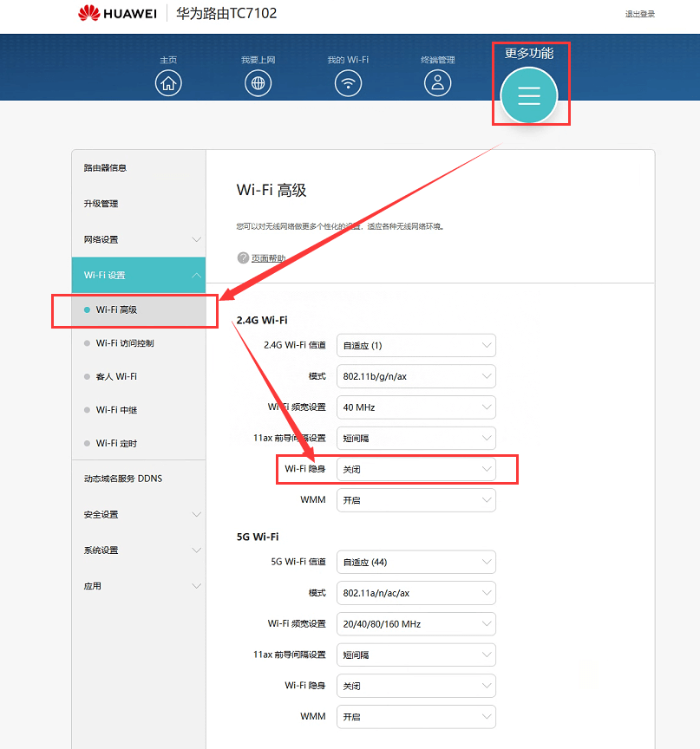The height and width of the screenshot is (749, 700).
Task: Select the 我的 Wi-Fi signal icon
Action: (348, 83)
